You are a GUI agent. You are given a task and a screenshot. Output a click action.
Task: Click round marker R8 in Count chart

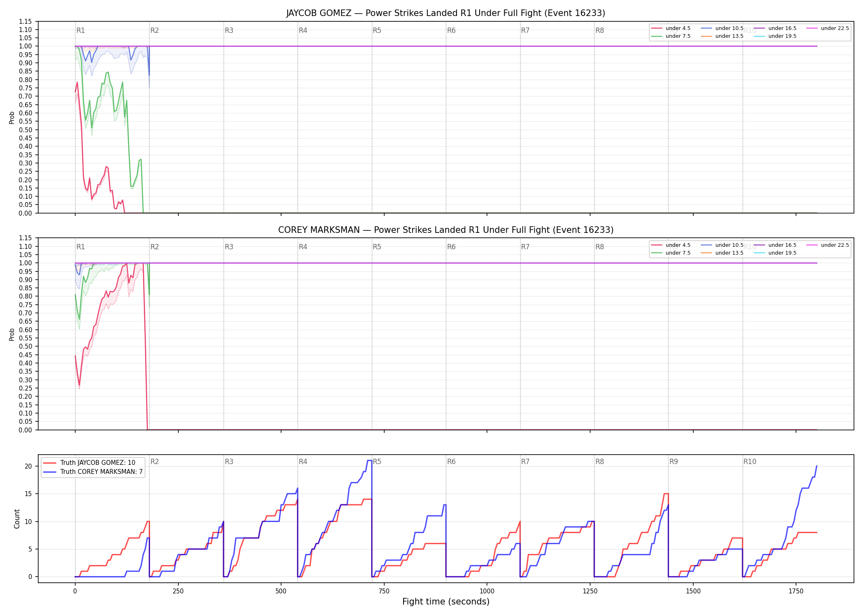point(600,462)
